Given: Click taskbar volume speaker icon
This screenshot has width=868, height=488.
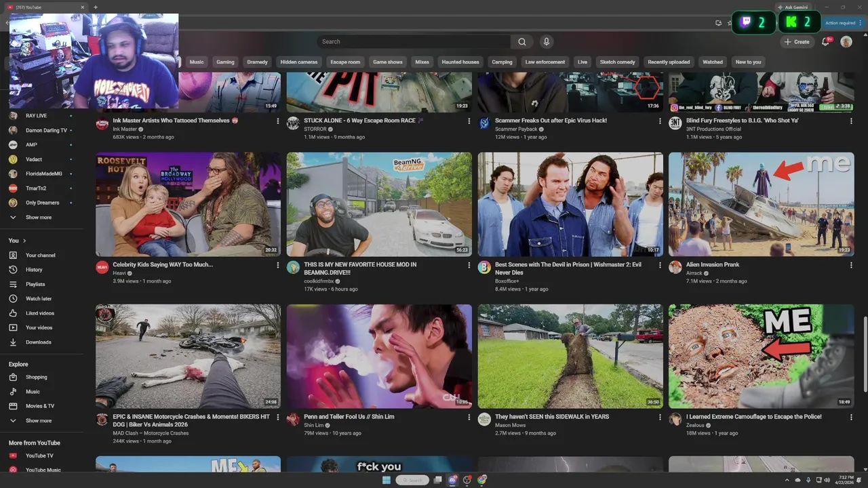Looking at the screenshot, I should (827, 480).
